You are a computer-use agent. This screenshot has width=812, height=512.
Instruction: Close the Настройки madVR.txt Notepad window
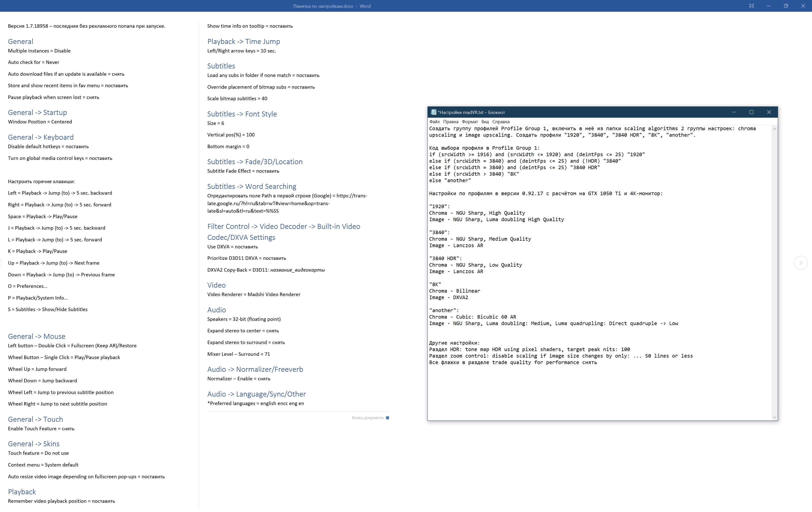pyautogui.click(x=769, y=112)
